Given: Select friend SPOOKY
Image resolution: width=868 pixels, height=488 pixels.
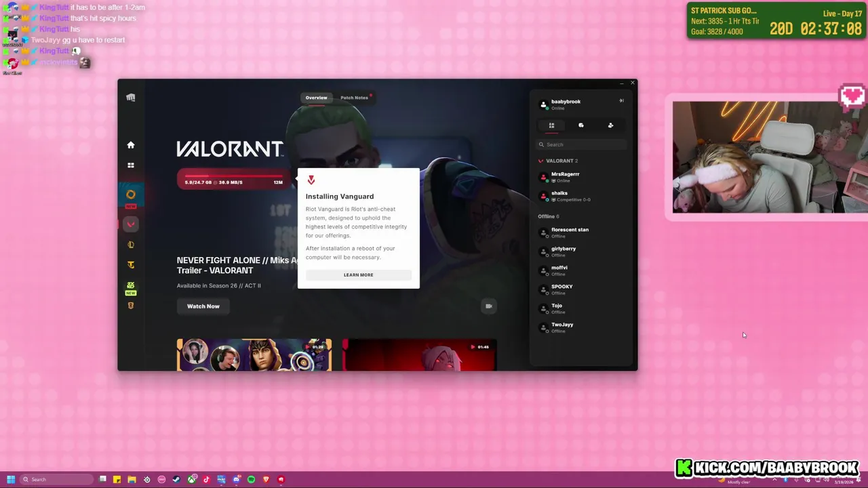Looking at the screenshot, I should tap(582, 289).
